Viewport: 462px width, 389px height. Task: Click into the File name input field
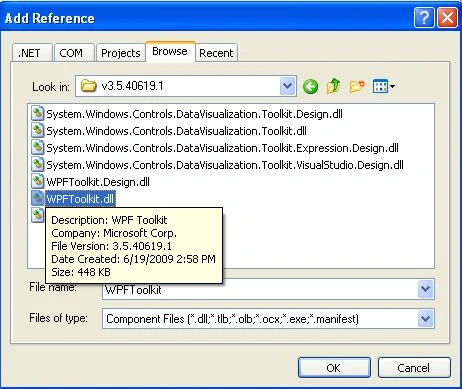click(260, 289)
